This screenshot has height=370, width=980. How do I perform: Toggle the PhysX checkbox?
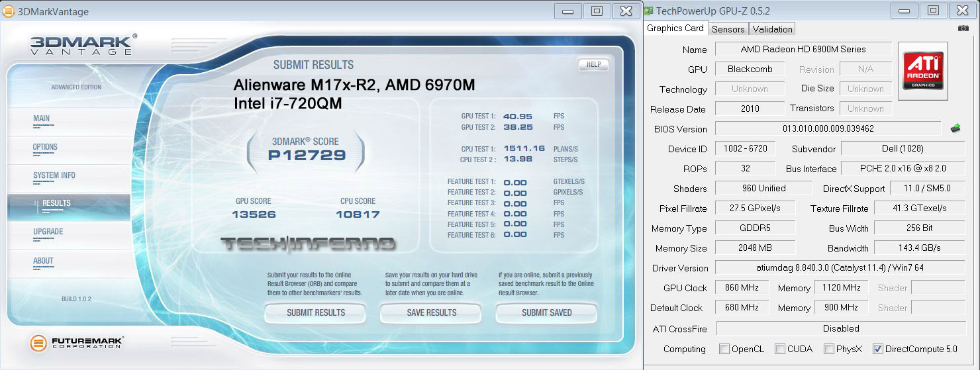pyautogui.click(x=829, y=349)
